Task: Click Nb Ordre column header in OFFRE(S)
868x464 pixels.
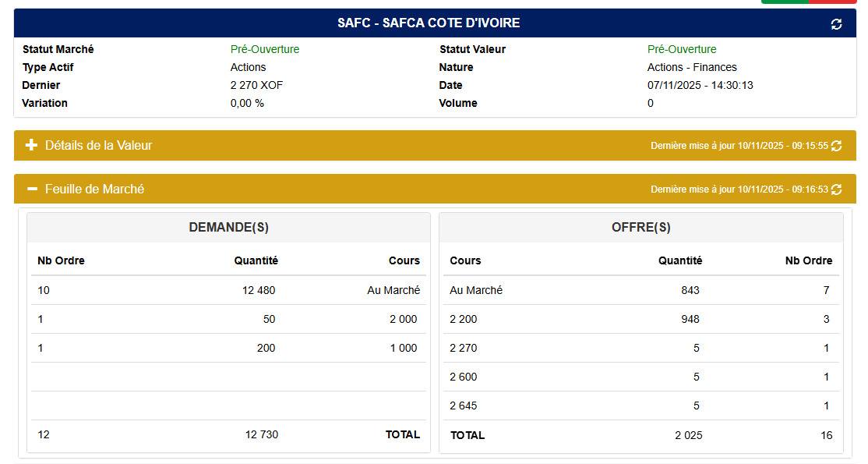Action: 808,260
